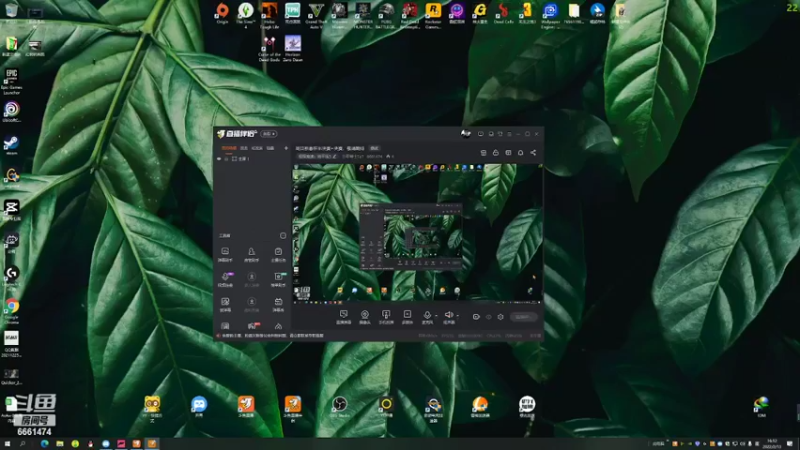Click the share icon in streaming app header

[533, 153]
